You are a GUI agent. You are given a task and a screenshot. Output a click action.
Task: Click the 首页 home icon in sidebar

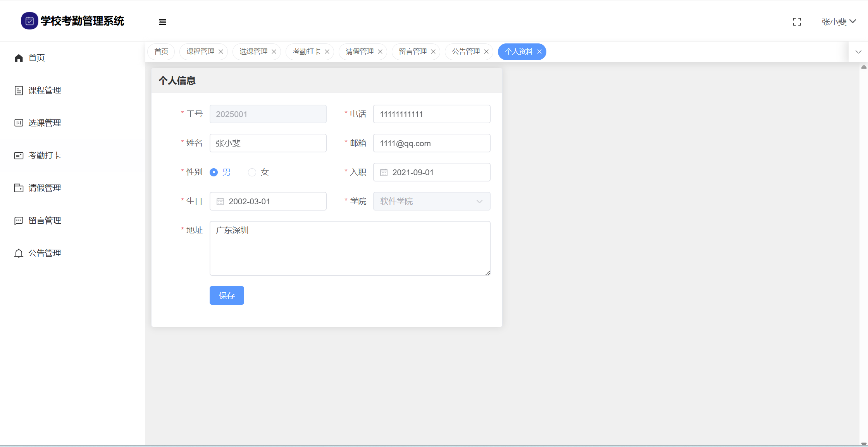[x=19, y=58]
